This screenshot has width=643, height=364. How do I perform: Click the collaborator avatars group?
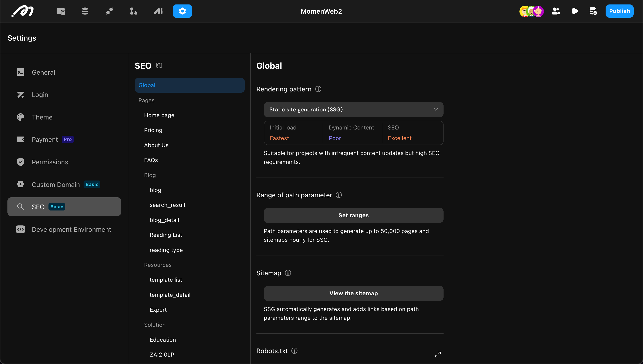point(532,11)
